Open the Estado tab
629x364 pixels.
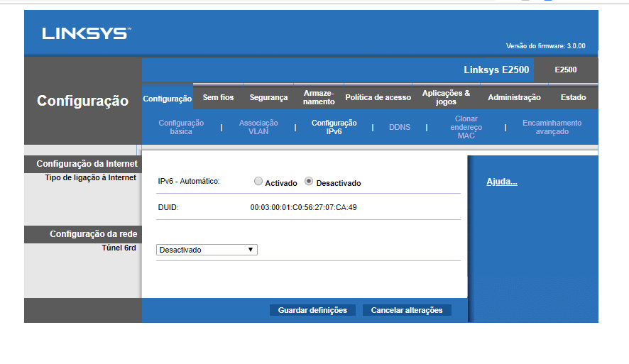573,98
